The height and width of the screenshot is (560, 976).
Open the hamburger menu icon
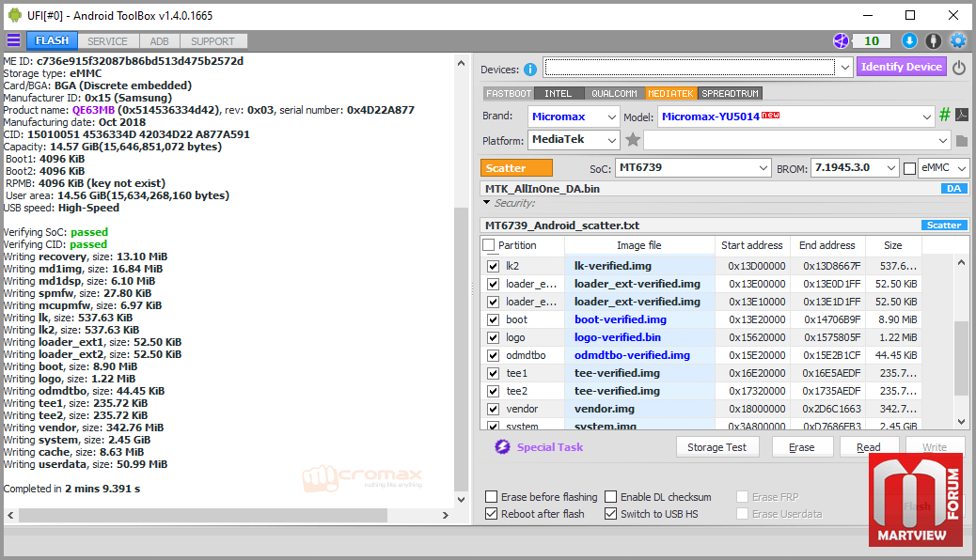coord(13,40)
